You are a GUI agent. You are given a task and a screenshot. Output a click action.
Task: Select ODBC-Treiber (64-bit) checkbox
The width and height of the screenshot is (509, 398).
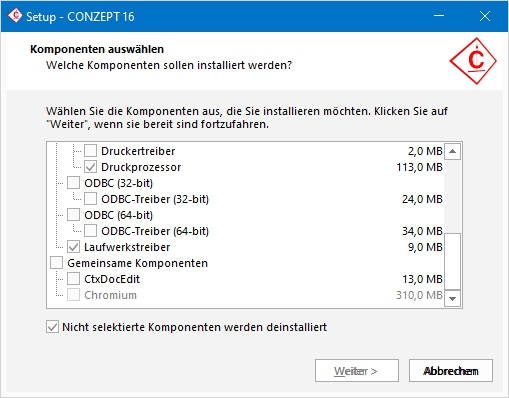90,231
